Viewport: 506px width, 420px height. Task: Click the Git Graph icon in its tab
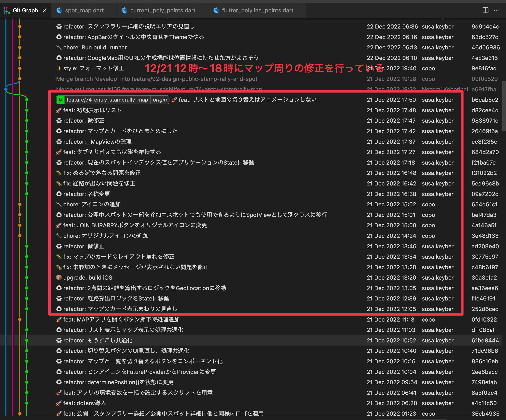pos(7,10)
